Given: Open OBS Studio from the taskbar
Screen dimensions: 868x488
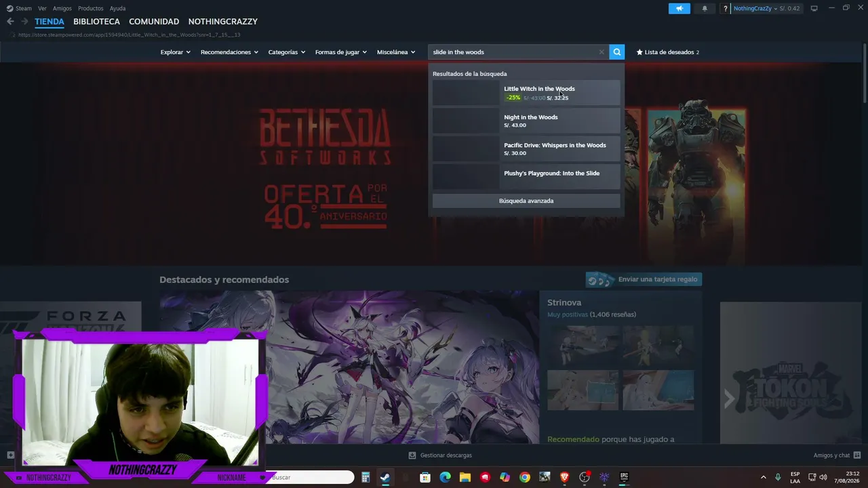Looking at the screenshot, I should [x=585, y=477].
